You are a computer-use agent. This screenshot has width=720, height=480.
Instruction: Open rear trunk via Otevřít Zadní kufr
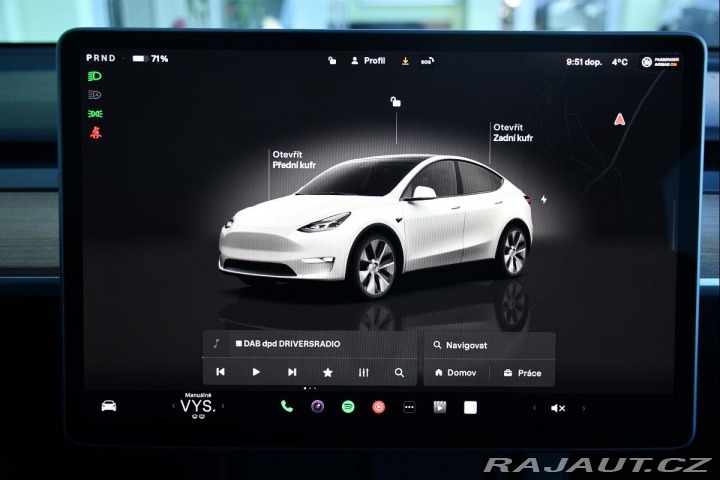point(513,132)
